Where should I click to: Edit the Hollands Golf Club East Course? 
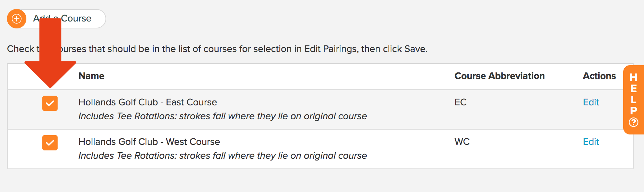pyautogui.click(x=591, y=102)
